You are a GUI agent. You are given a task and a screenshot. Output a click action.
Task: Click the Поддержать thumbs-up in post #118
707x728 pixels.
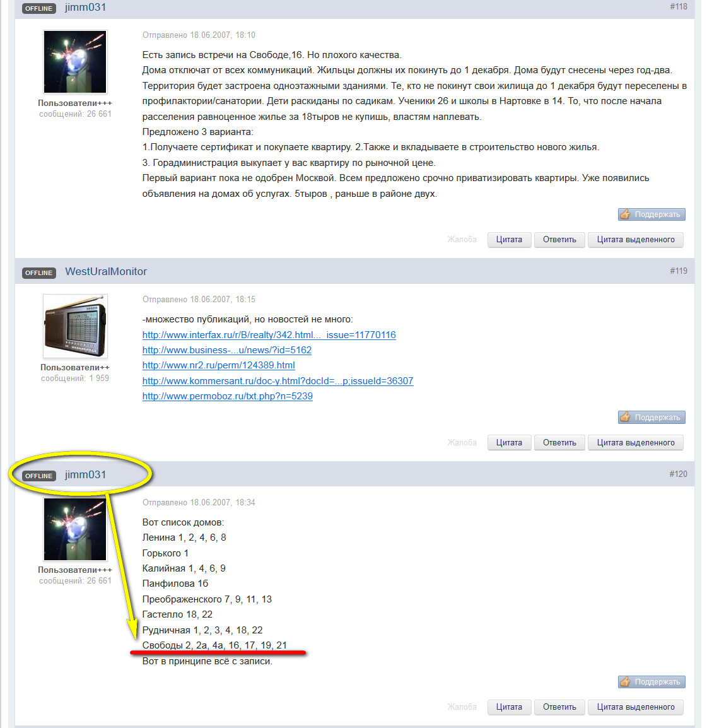(x=651, y=214)
